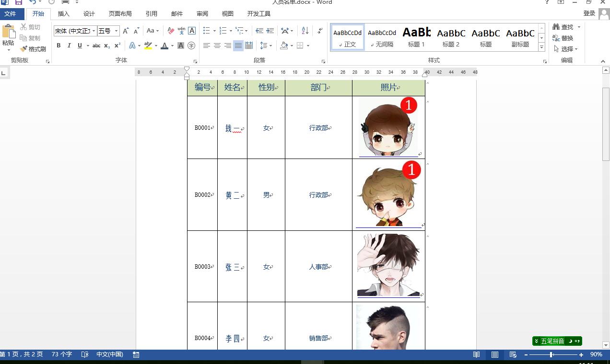This screenshot has height=364, width=610.
Task: Toggle show paragraph marks
Action: click(x=320, y=31)
